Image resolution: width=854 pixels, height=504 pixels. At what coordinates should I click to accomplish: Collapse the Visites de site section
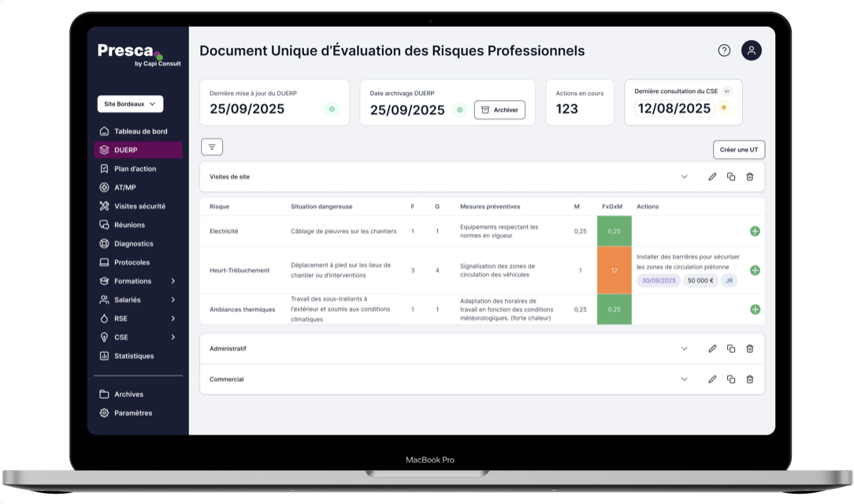click(684, 177)
